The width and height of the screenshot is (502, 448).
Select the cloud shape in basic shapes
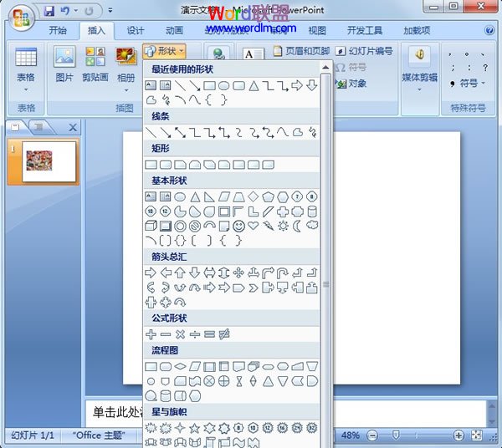(x=312, y=225)
